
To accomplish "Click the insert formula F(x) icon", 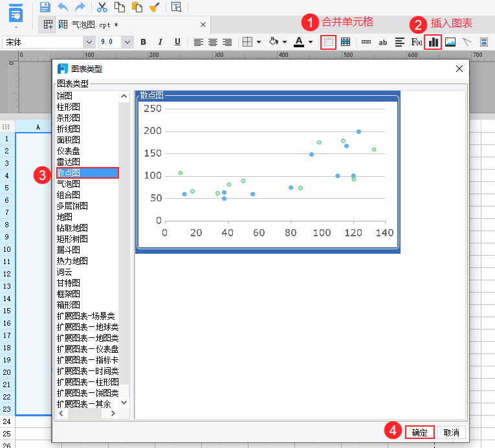I will tap(417, 42).
